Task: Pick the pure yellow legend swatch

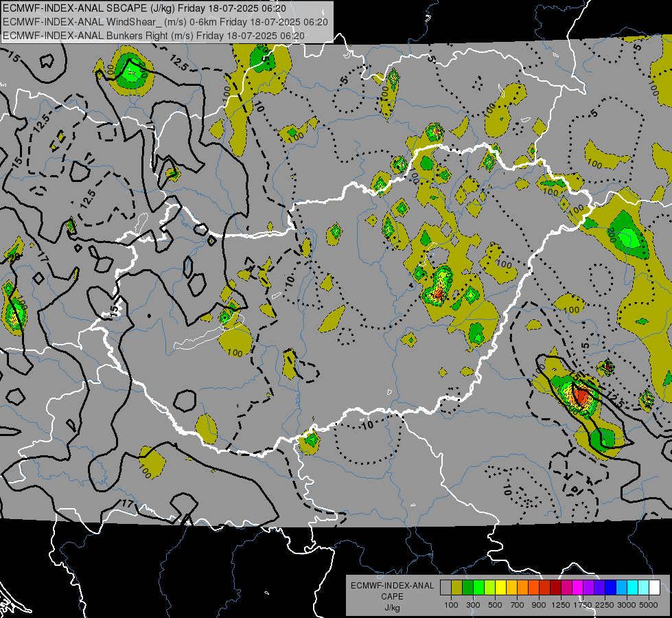Action: point(500,588)
